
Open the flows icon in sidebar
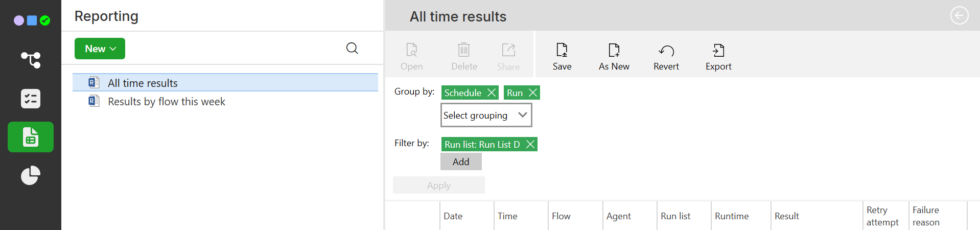point(31,60)
